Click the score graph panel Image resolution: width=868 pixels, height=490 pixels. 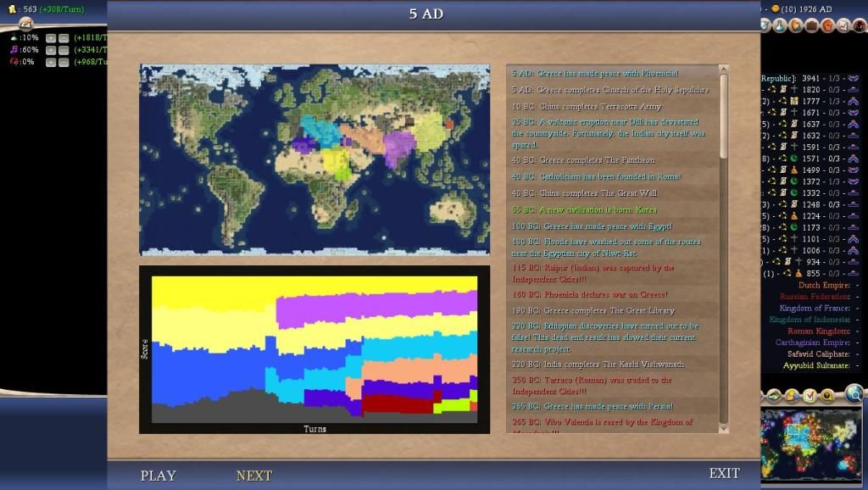pos(314,349)
